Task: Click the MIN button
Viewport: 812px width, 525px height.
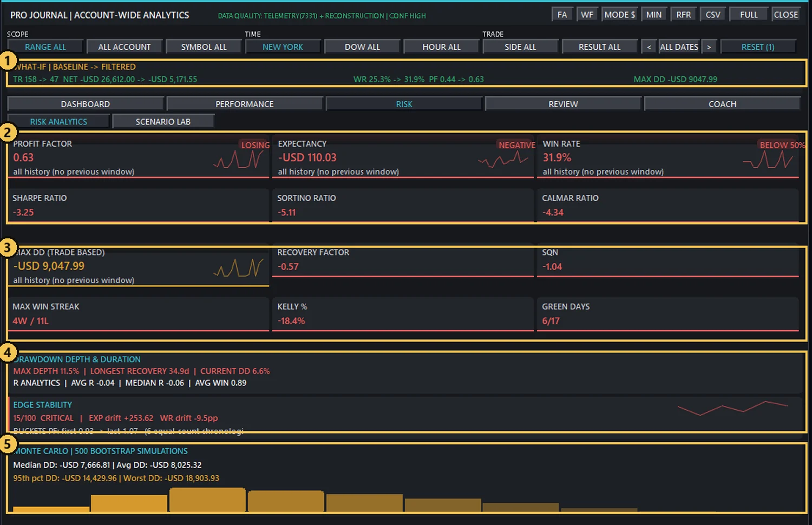Action: 654,15
